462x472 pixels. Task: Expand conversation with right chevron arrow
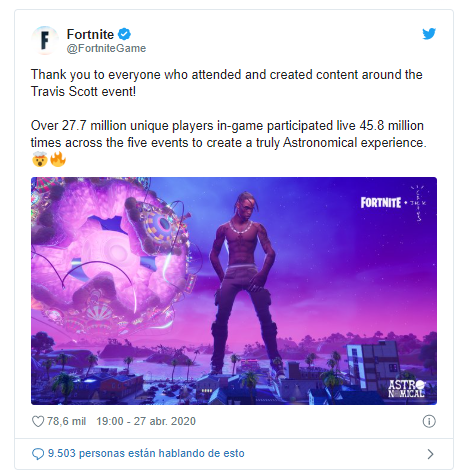point(430,454)
